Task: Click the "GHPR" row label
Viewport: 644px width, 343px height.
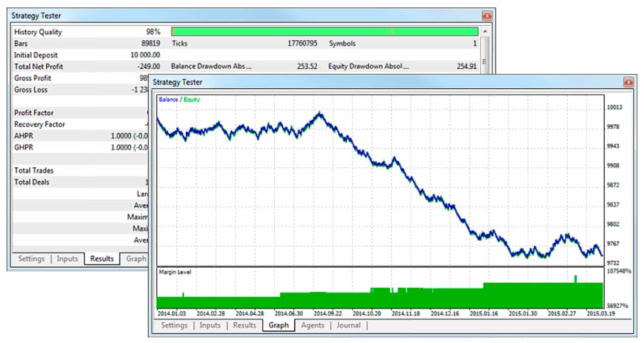Action: coord(24,147)
